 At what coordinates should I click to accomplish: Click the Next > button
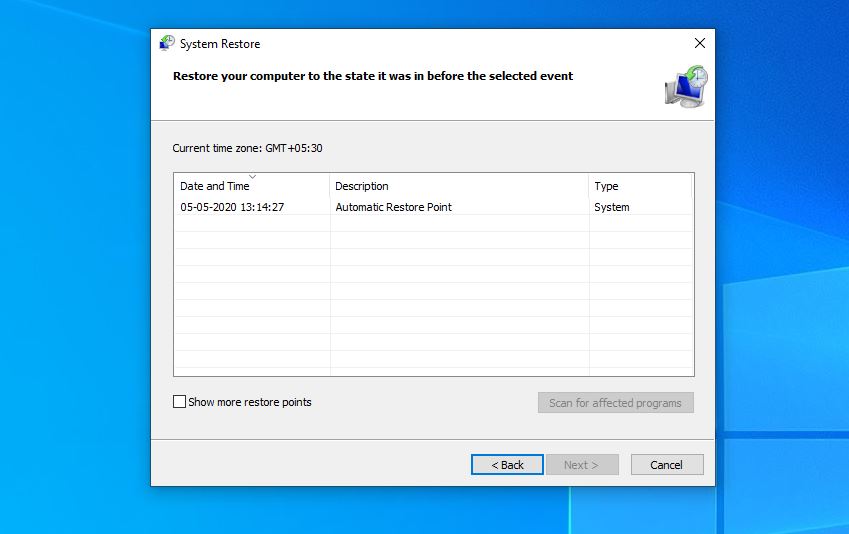pos(582,465)
